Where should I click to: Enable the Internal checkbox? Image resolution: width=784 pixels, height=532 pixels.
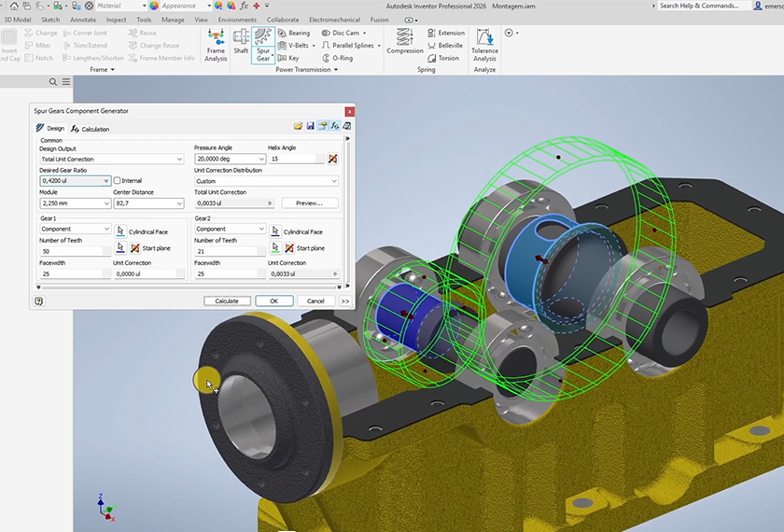tap(117, 181)
